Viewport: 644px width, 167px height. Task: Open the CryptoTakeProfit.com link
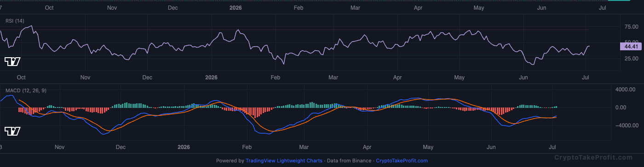coord(402,161)
